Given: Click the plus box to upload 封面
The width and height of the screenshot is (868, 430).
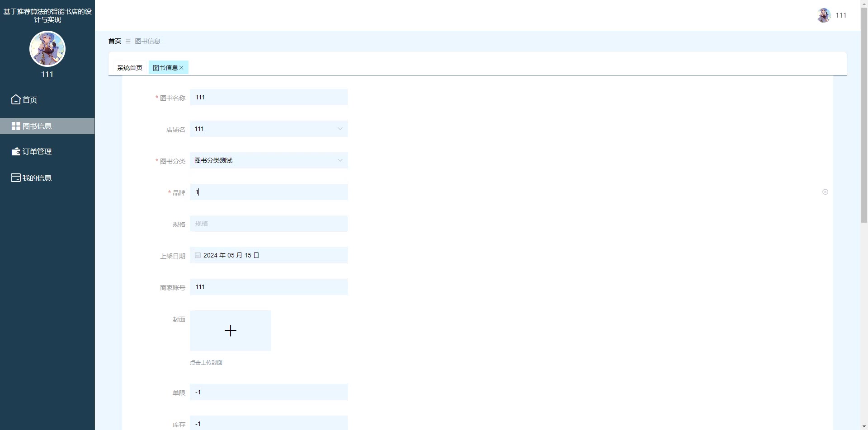Looking at the screenshot, I should click(231, 331).
